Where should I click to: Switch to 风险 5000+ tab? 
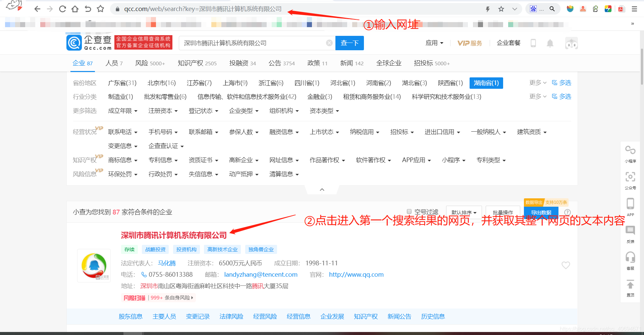[150, 63]
